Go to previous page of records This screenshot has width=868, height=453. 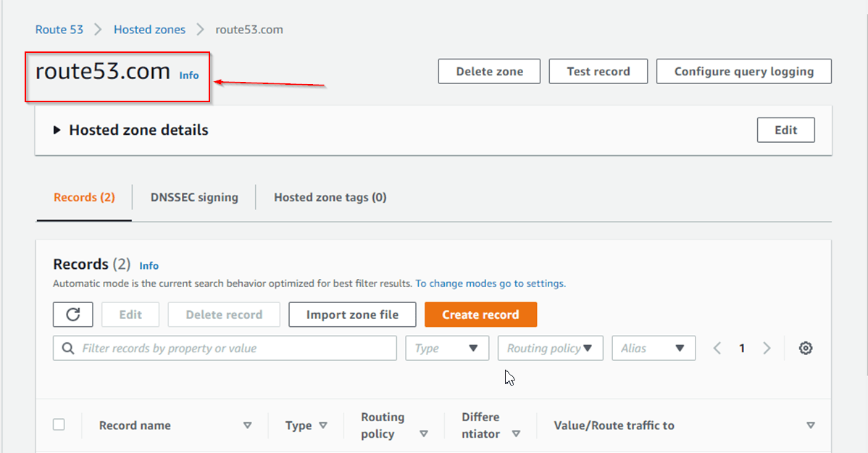pyautogui.click(x=717, y=349)
